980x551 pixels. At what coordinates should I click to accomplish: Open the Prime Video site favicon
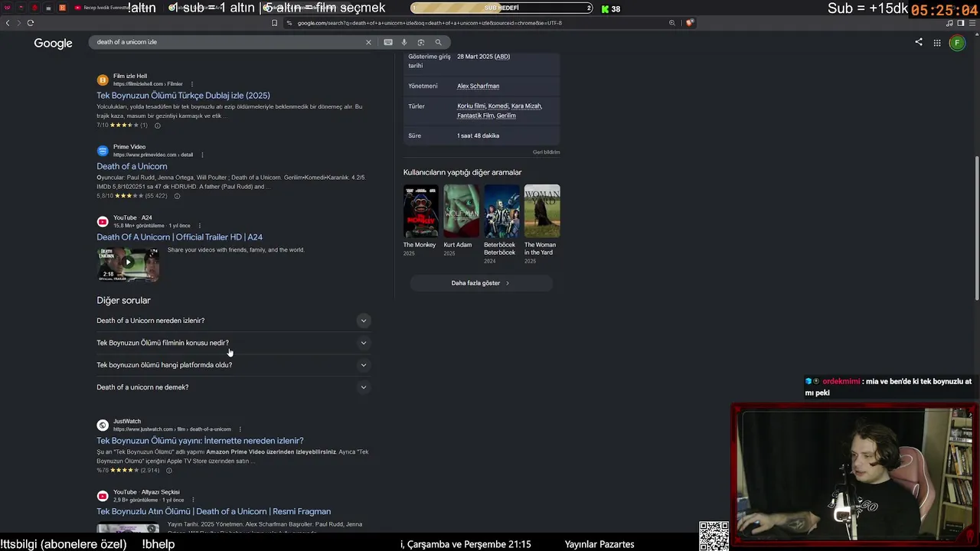coord(103,151)
